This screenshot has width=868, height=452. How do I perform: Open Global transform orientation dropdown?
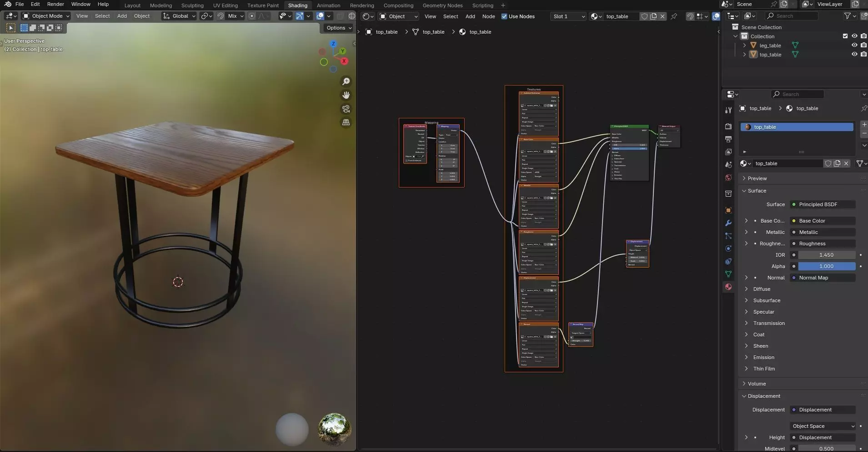(x=179, y=16)
